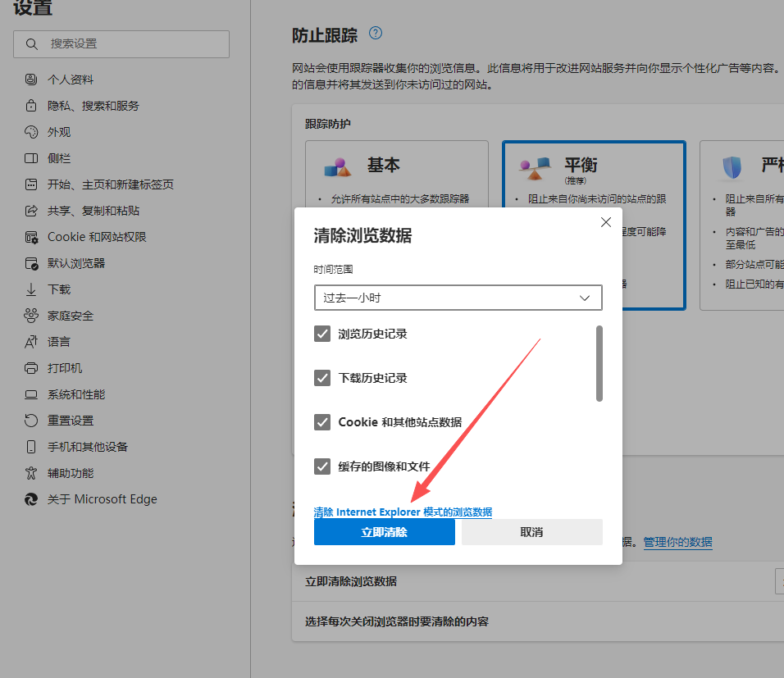Click the 防止跟踪 help question mark

375,34
